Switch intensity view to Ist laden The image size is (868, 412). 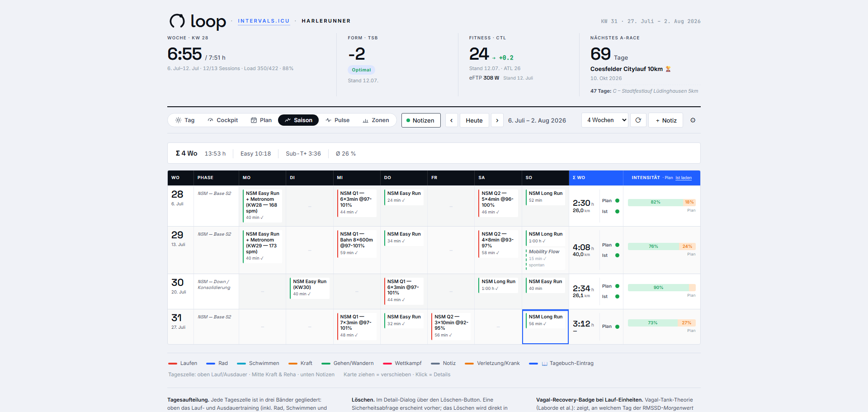tap(683, 178)
